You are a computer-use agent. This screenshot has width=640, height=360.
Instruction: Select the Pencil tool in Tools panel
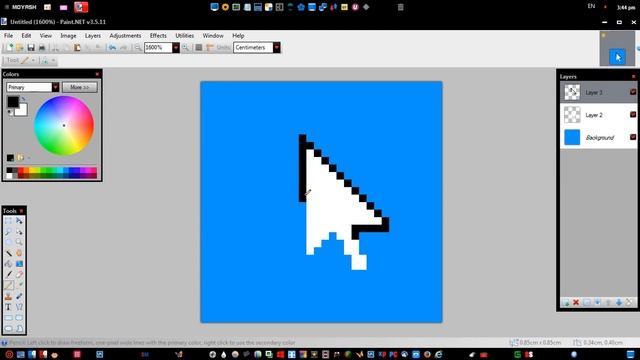[8, 285]
